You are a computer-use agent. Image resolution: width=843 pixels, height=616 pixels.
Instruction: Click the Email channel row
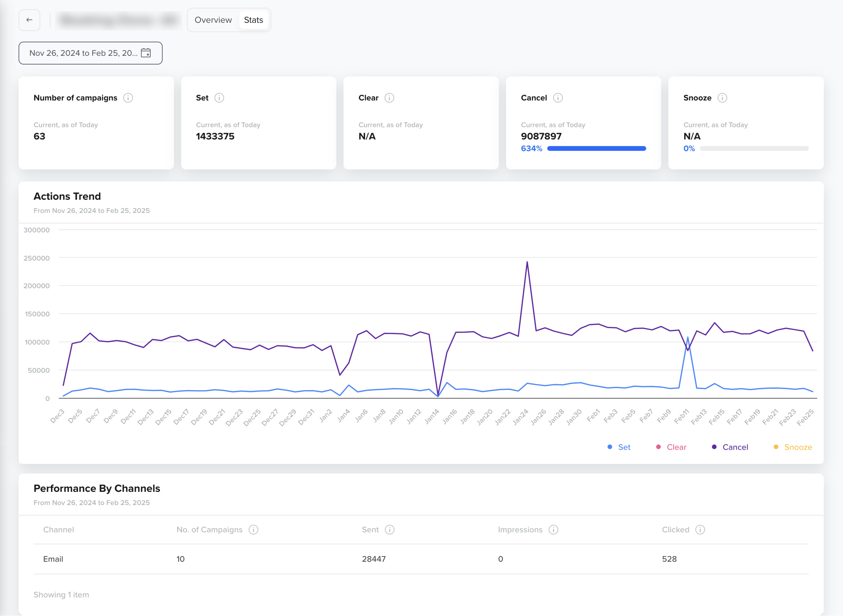pyautogui.click(x=421, y=559)
